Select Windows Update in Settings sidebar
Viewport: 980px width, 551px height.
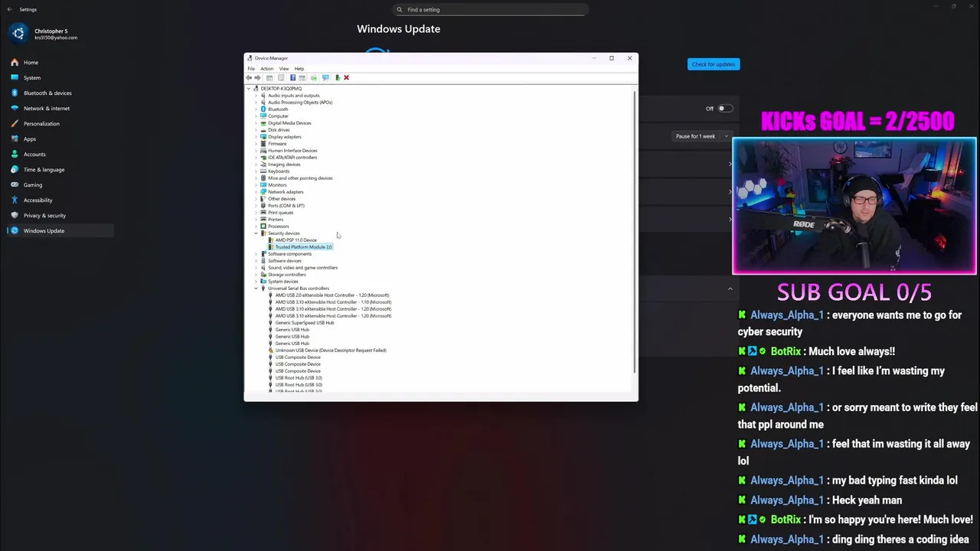pos(60,230)
